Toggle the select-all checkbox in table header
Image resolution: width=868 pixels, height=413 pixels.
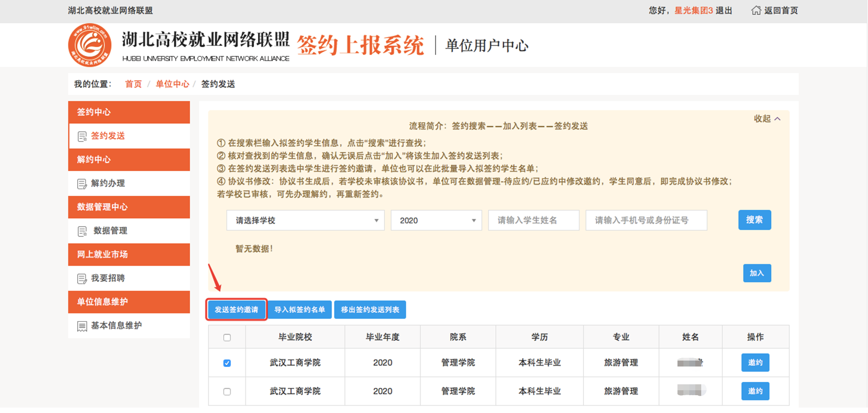click(x=227, y=338)
